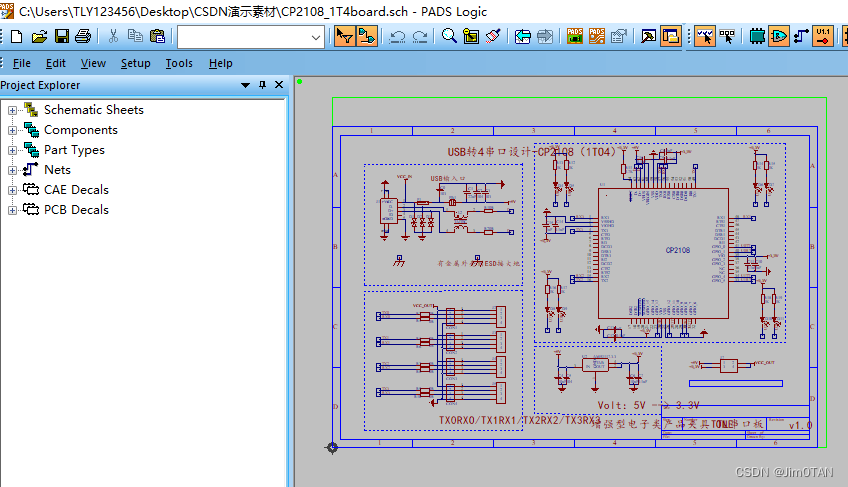Viewport: 848px width, 487px height.
Task: Open the Setup menu
Action: coord(135,63)
